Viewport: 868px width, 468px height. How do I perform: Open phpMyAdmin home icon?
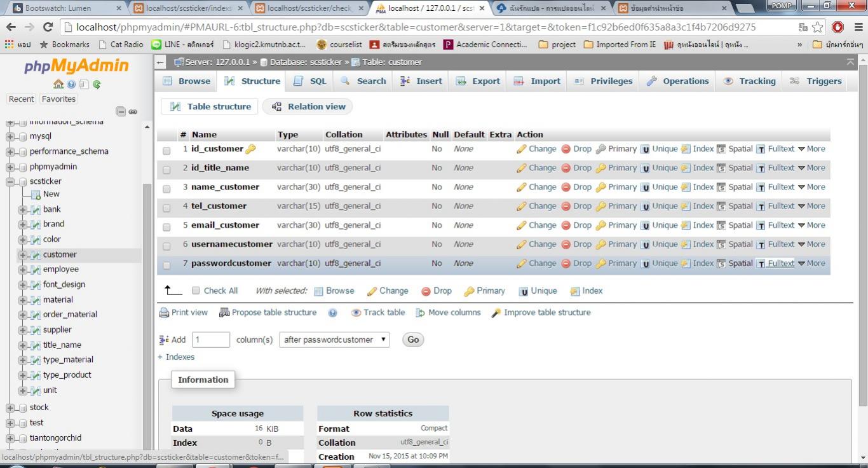click(x=58, y=84)
